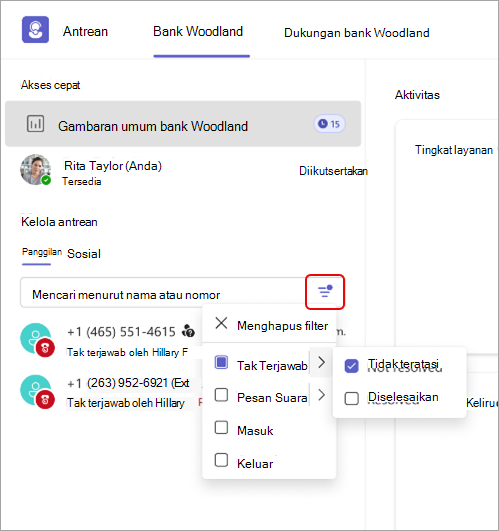Toggle the Tak Terjawab checkbox

pos(221,362)
